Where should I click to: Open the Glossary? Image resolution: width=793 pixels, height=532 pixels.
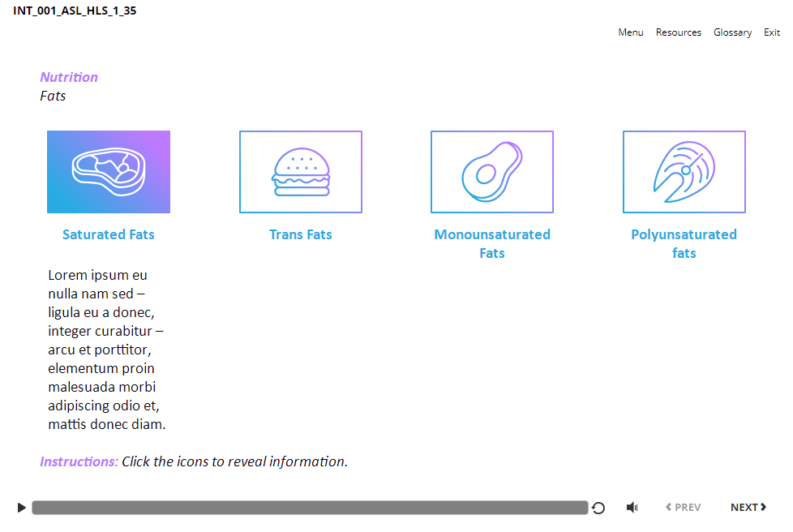[x=732, y=32]
